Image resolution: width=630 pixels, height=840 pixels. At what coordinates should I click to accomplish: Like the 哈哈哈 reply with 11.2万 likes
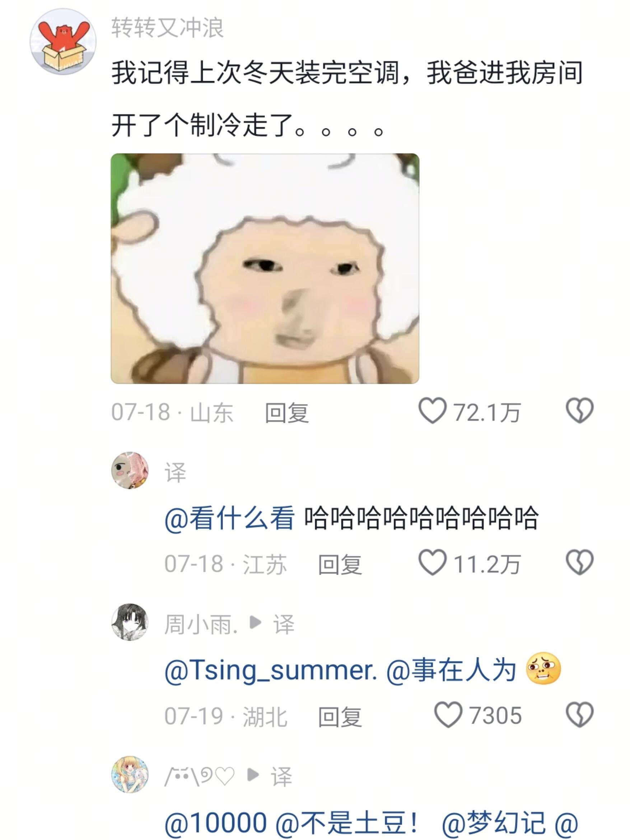pyautogui.click(x=432, y=563)
